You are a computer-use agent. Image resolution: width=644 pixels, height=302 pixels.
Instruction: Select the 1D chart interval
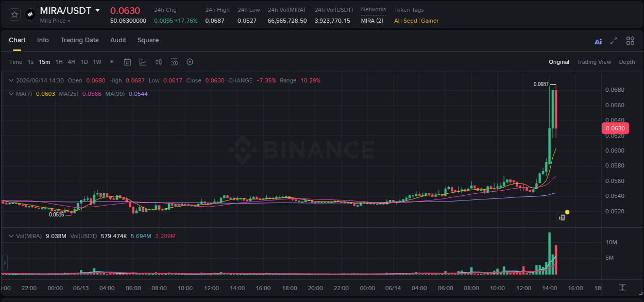coord(84,62)
